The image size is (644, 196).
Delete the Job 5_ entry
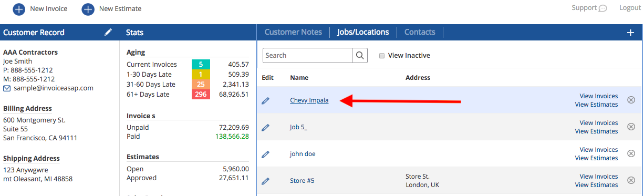631,127
